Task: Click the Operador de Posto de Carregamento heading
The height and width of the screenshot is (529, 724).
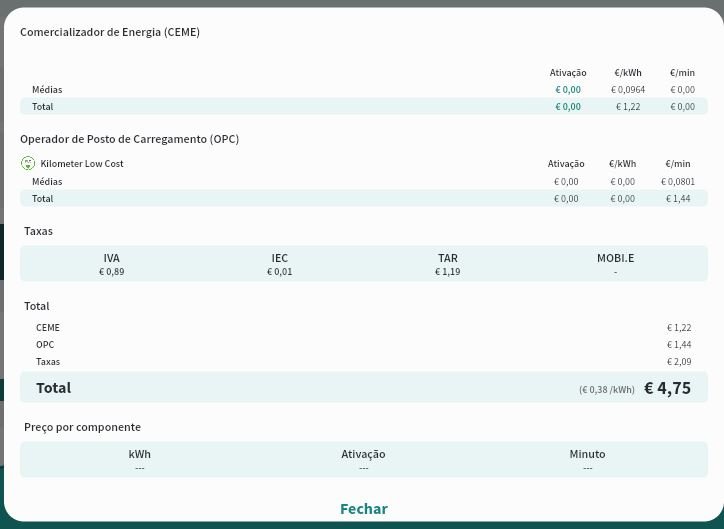Action: pos(129,139)
